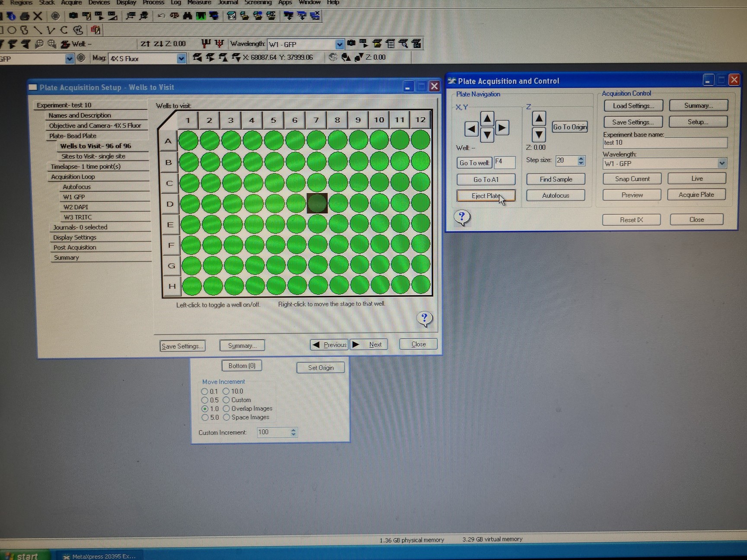The image size is (747, 560).
Task: Expand toolbar Wavelength W1 - GFP dropdown
Action: coord(339,44)
